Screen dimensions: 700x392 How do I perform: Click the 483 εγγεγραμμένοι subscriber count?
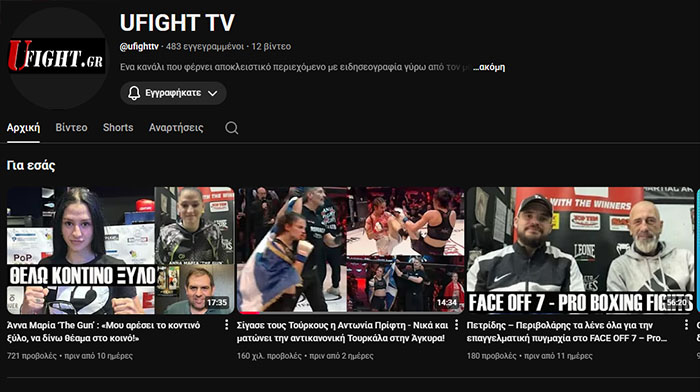tap(205, 46)
